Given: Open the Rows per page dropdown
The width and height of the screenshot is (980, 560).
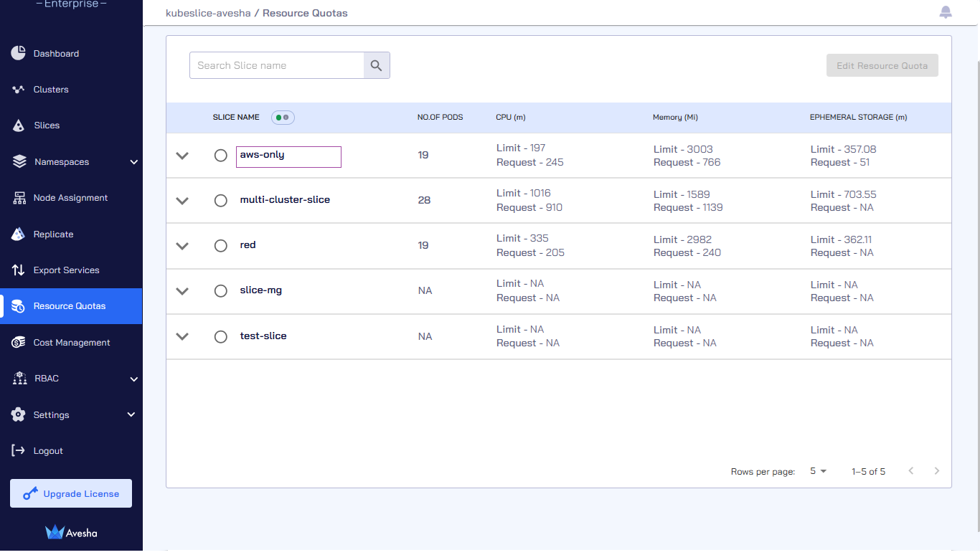Looking at the screenshot, I should tap(818, 471).
